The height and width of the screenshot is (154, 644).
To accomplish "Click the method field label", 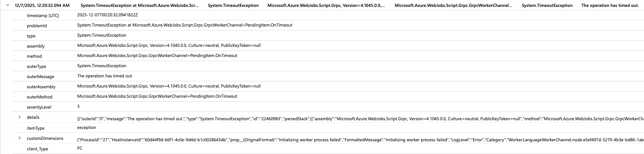I will tap(35, 56).
